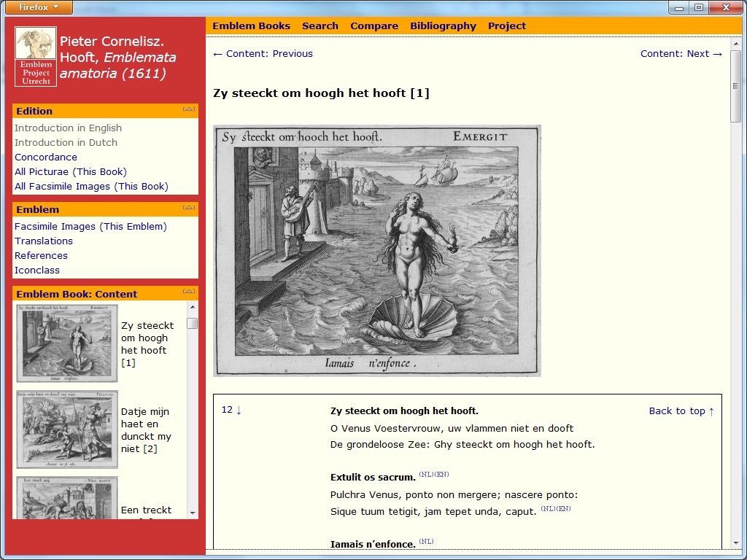Open EN translation of Extulit os sacrum
The width and height of the screenshot is (747, 560).
(441, 474)
